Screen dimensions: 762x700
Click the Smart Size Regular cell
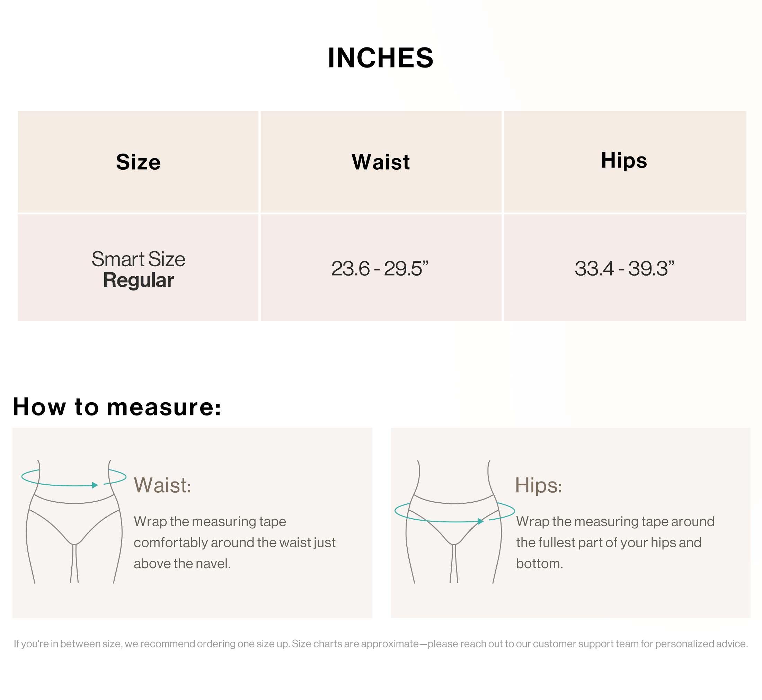pyautogui.click(x=138, y=268)
